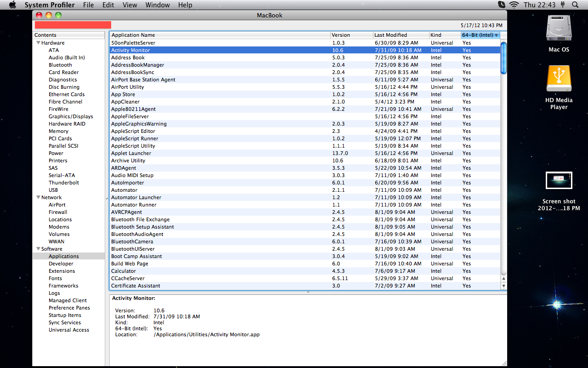This screenshot has height=368, width=588.
Task: Open the Window menu
Action: [157, 5]
